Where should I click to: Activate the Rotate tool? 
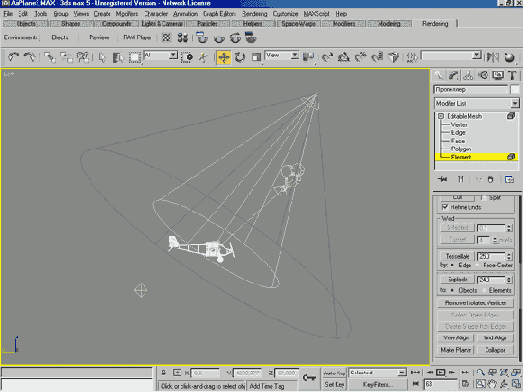click(240, 57)
